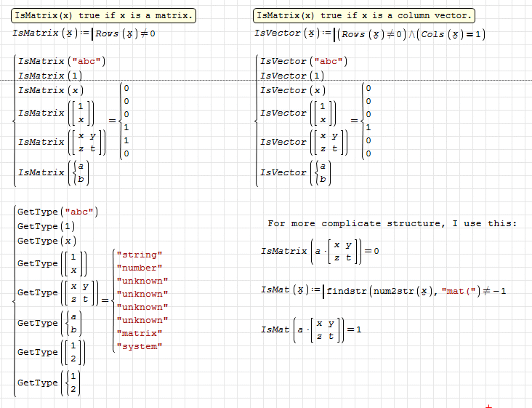
Task: Click the red cross cursor marker at the bottom right
Action: tap(488, 405)
